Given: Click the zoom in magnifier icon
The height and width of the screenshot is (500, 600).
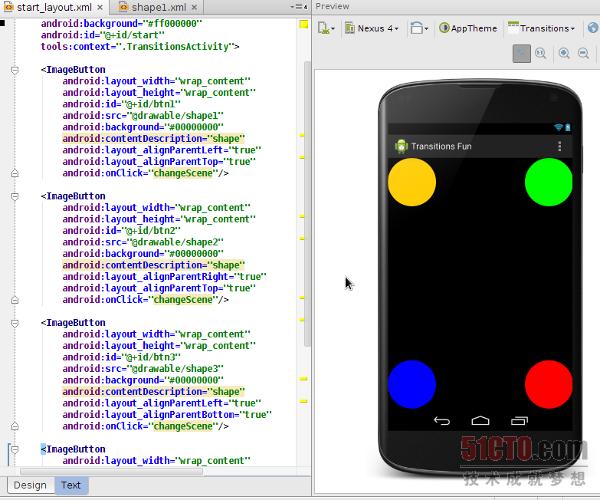Looking at the screenshot, I should click(x=566, y=54).
